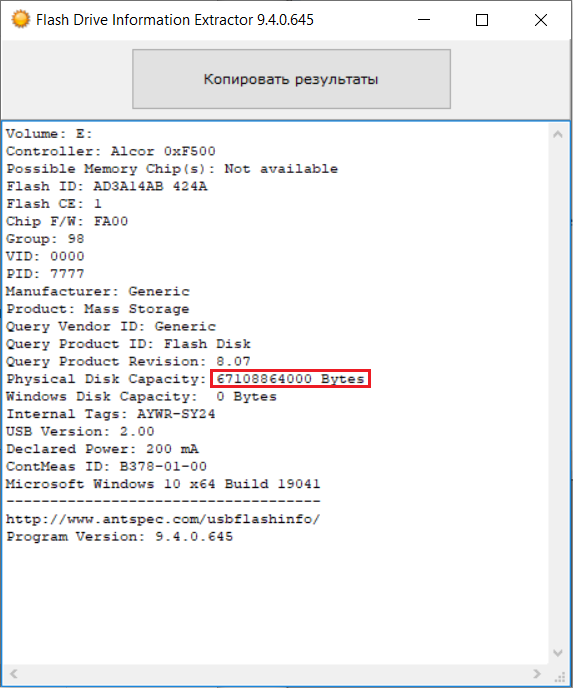Close the Flash Drive Information Extractor window
This screenshot has width=573, height=688.
point(541,20)
